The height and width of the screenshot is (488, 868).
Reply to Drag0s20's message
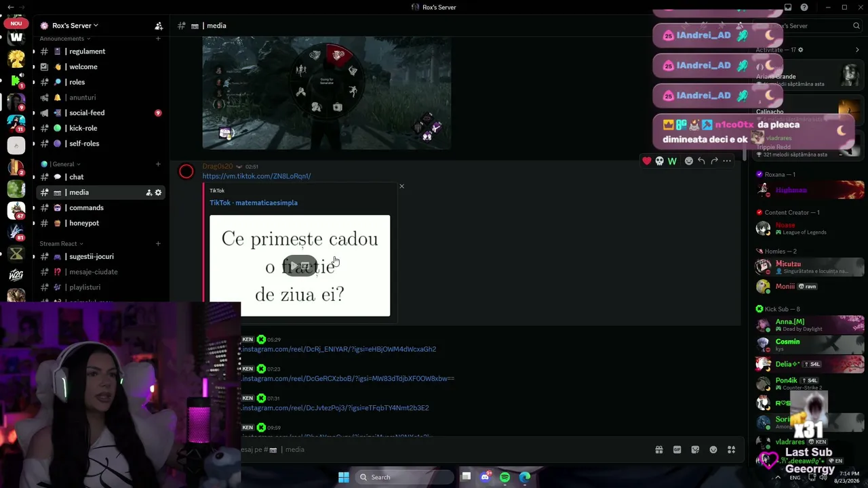point(701,161)
